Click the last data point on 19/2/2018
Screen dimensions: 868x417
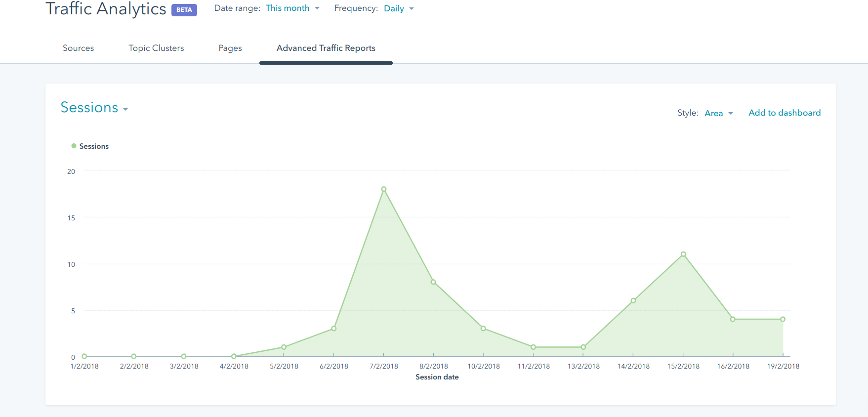click(x=783, y=319)
